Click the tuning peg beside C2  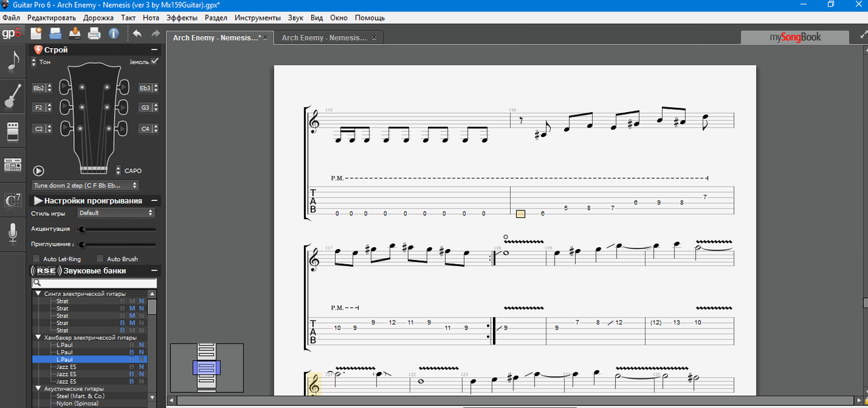pyautogui.click(x=65, y=128)
